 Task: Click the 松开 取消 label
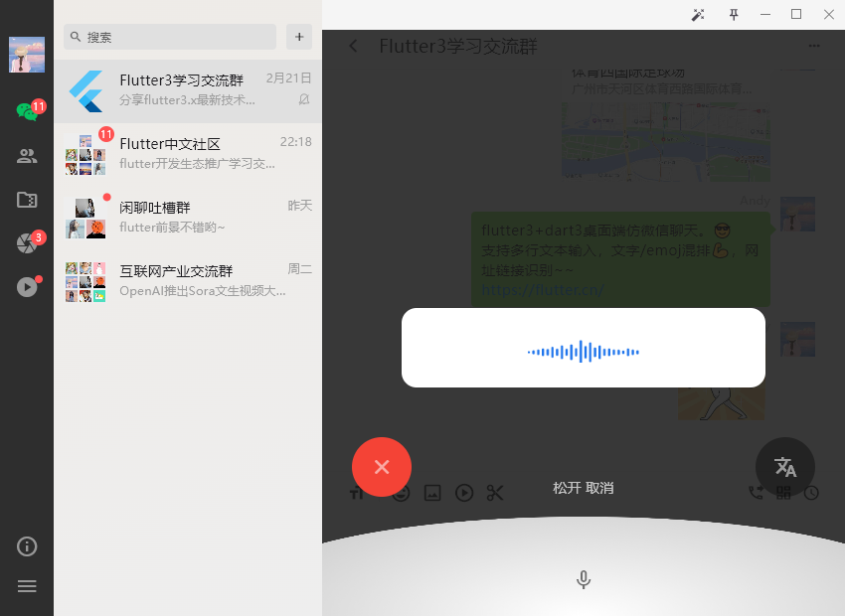pos(584,488)
